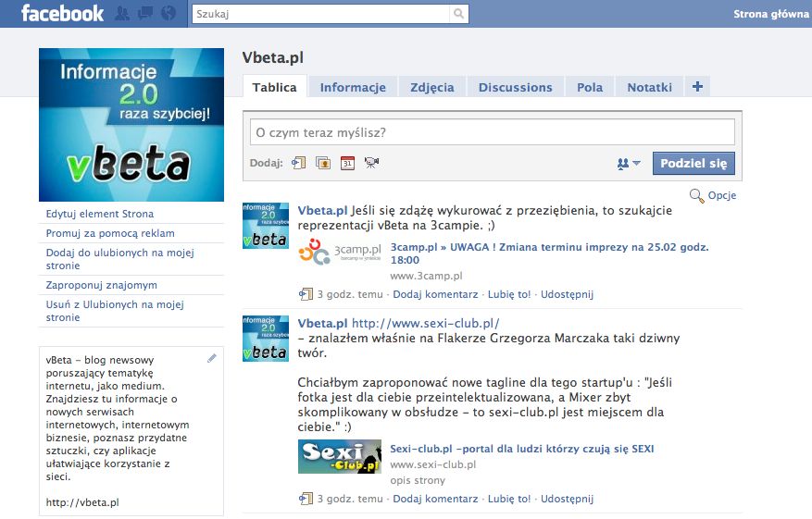This screenshot has height=519, width=812.
Task: Go to Strona główna
Action: click(x=770, y=14)
